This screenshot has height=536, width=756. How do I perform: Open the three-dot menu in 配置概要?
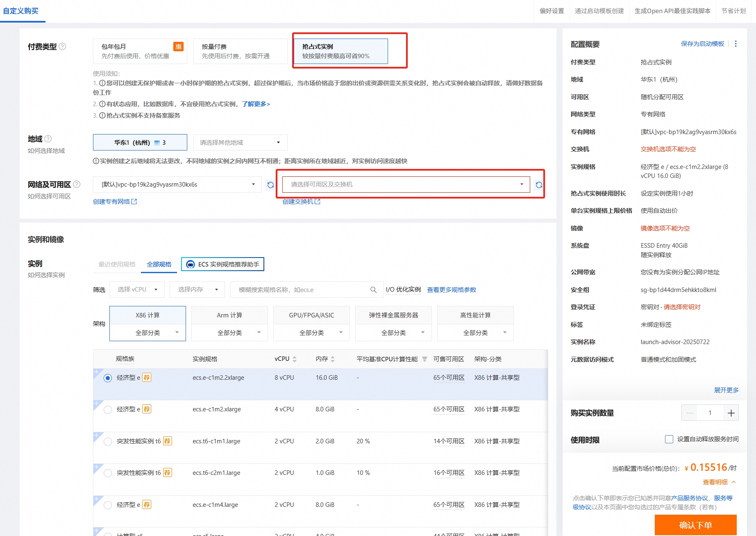736,44
